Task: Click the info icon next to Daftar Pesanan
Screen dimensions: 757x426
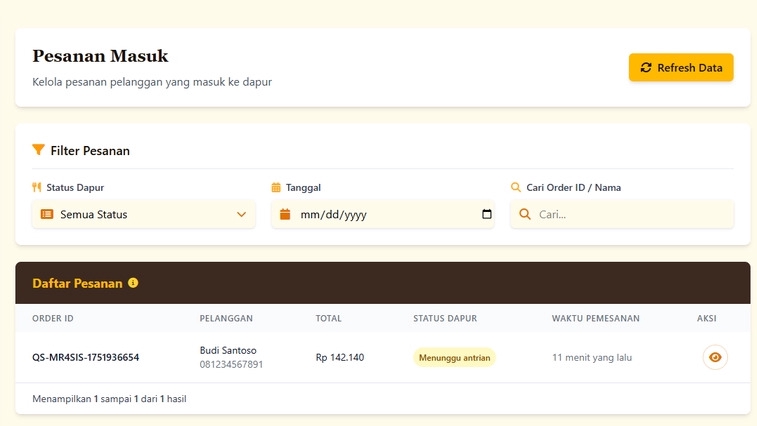Action: click(133, 283)
